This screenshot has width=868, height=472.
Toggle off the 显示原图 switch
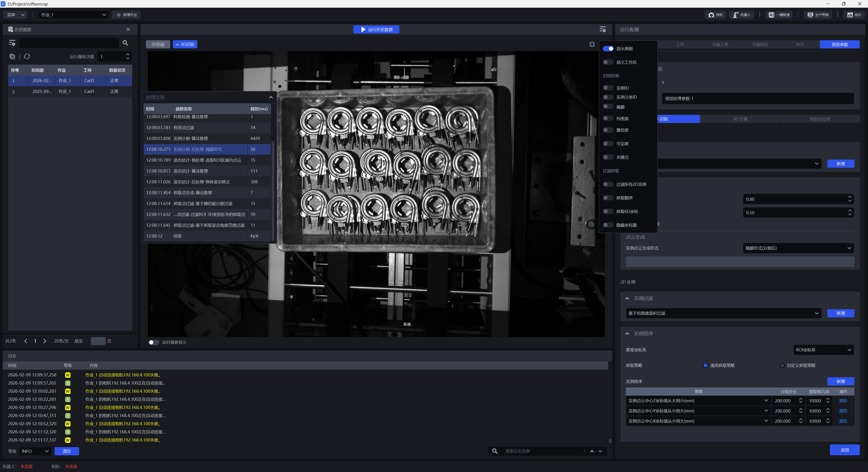[x=608, y=49]
